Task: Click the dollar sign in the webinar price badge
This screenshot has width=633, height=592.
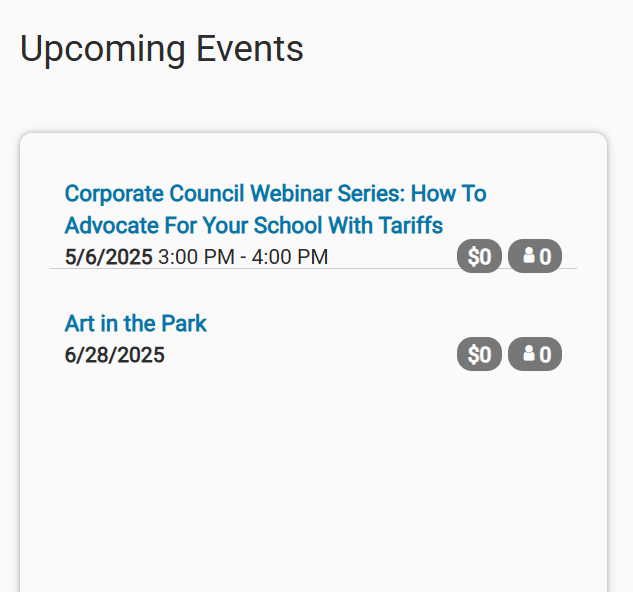Action: pyautogui.click(x=473, y=256)
